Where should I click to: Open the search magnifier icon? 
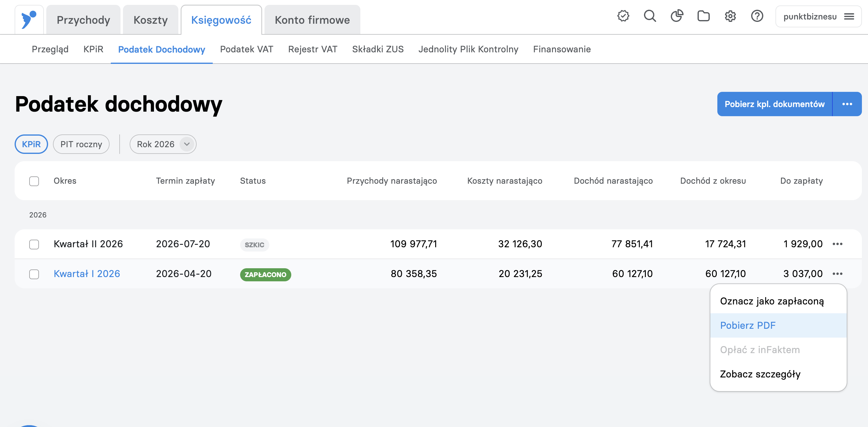click(650, 16)
